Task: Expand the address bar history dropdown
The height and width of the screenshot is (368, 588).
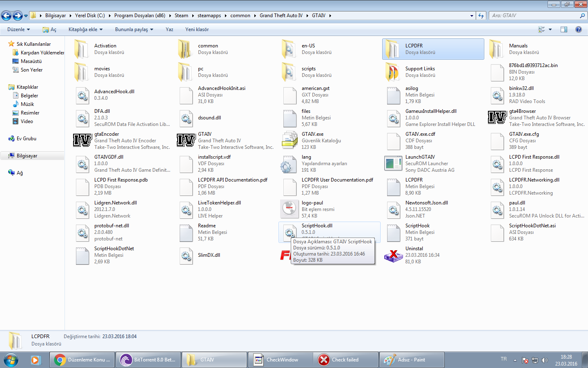Action: [x=472, y=16]
